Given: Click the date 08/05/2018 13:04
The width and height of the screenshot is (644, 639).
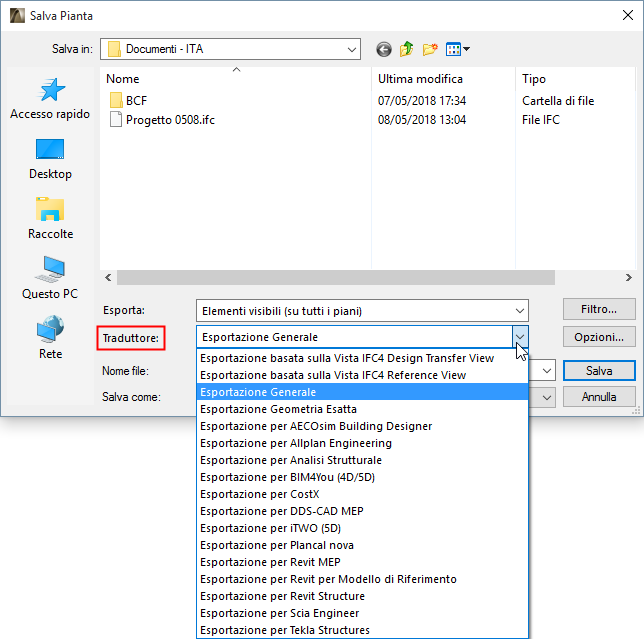Looking at the screenshot, I should pos(422,120).
